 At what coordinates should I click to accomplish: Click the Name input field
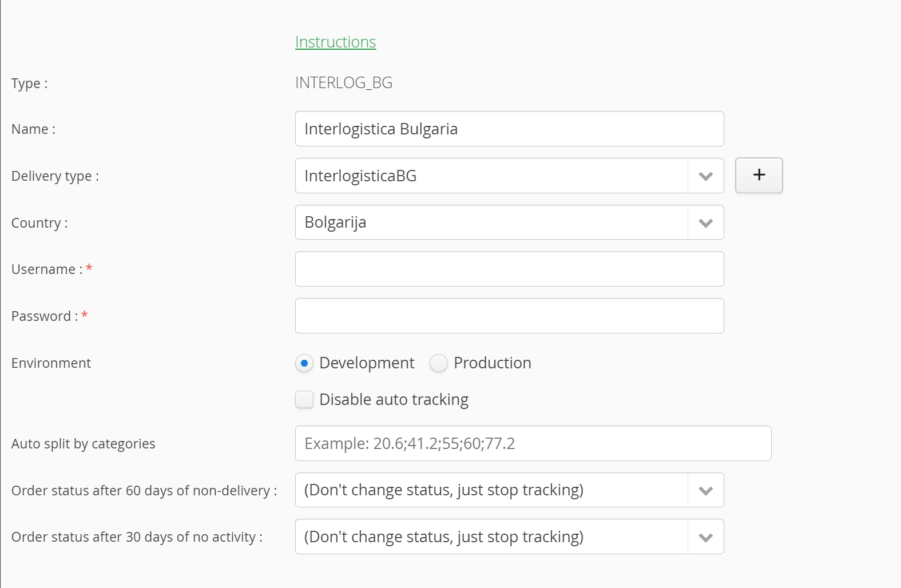coord(509,129)
